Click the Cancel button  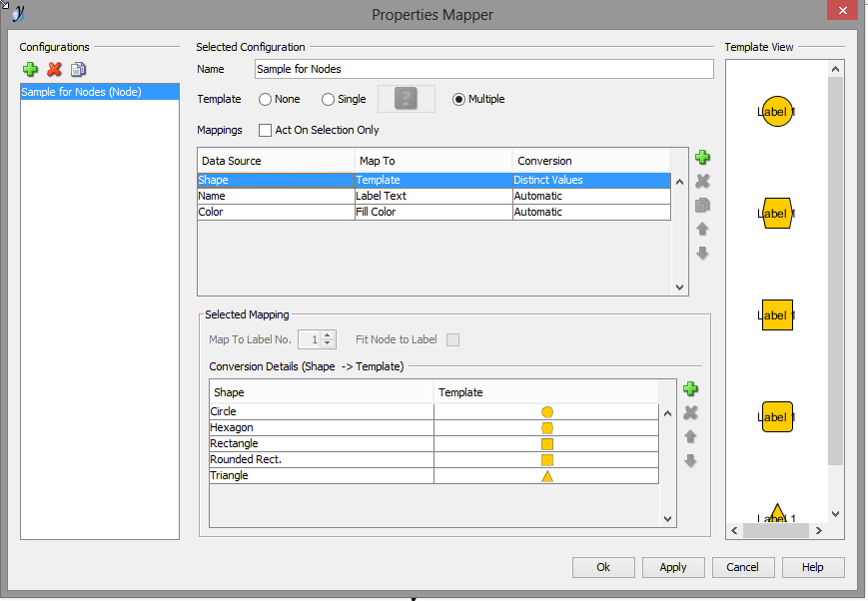pos(742,567)
